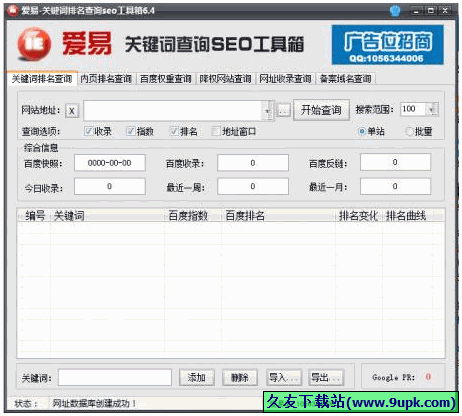Sort by 排名变化 column header

pos(359,216)
